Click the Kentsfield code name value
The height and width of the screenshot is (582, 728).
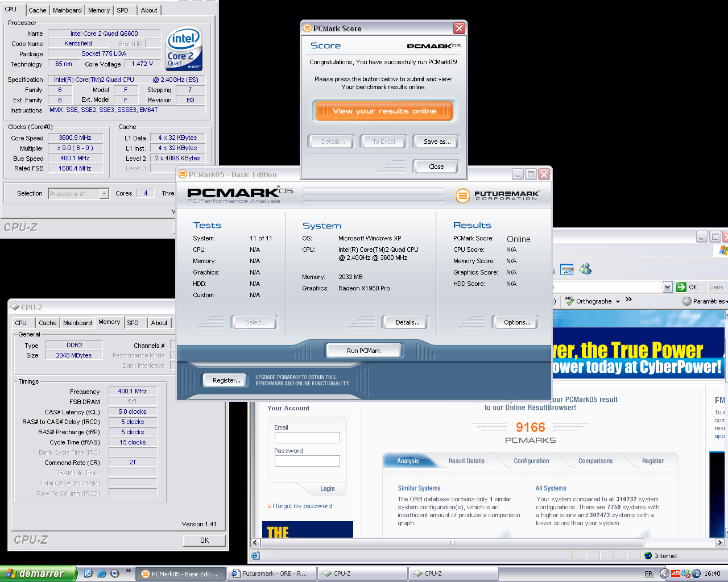[78, 43]
